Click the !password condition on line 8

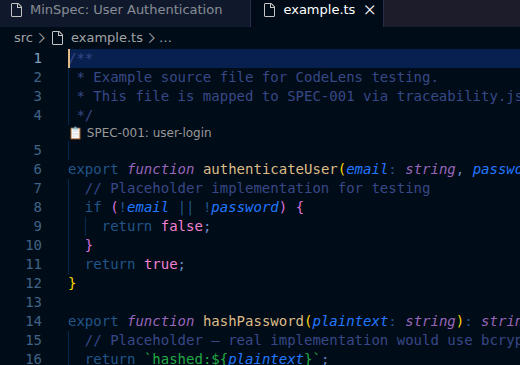pos(241,207)
